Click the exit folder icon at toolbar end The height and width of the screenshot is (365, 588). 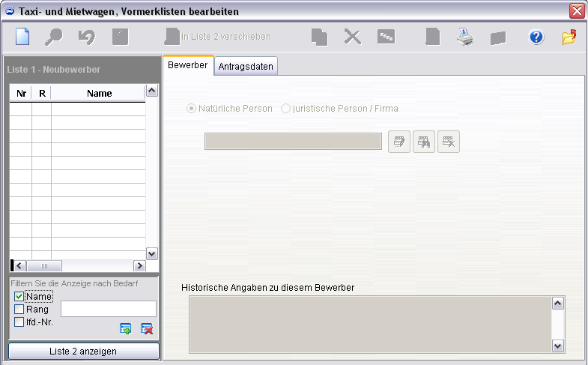click(570, 37)
